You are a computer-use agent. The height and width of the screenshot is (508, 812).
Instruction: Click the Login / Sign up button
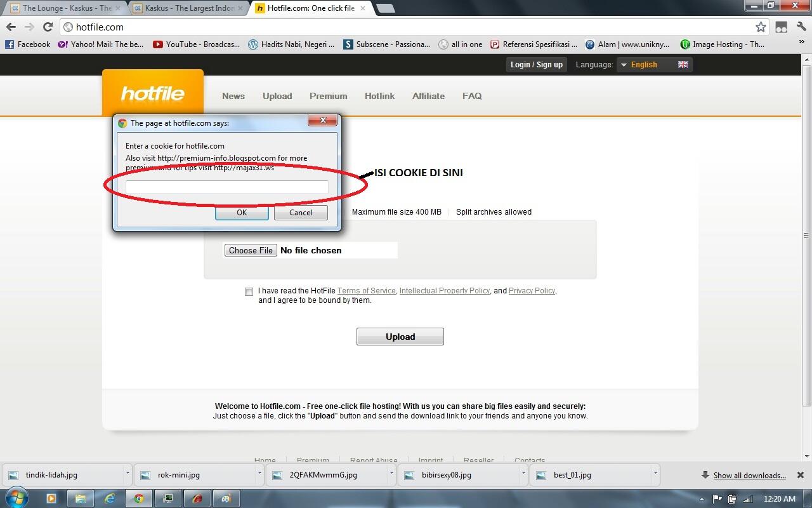(537, 64)
